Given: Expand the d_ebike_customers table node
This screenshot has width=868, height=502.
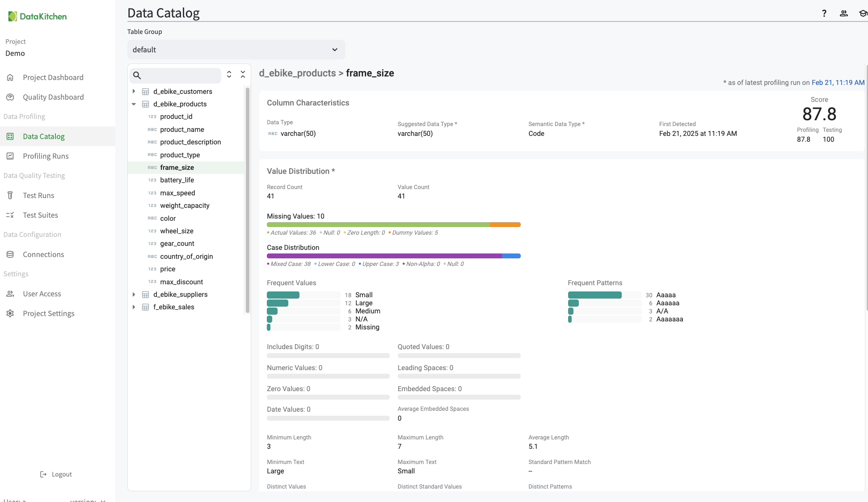Looking at the screenshot, I should tap(134, 91).
